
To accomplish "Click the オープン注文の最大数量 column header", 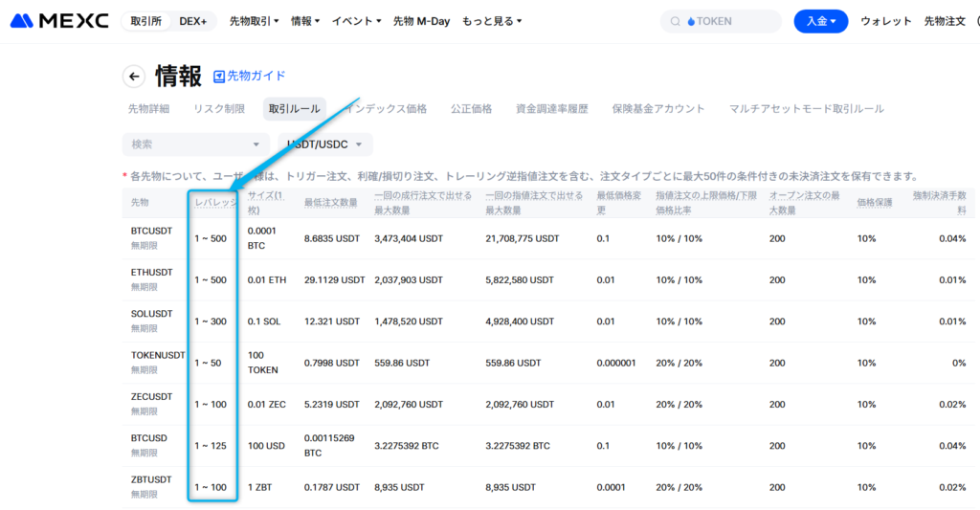I will pos(804,203).
